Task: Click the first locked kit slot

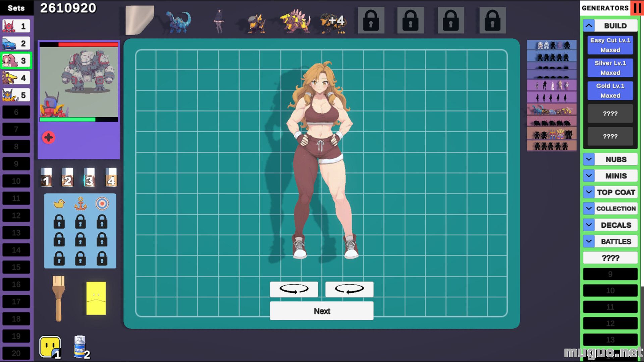Action: coord(371,20)
